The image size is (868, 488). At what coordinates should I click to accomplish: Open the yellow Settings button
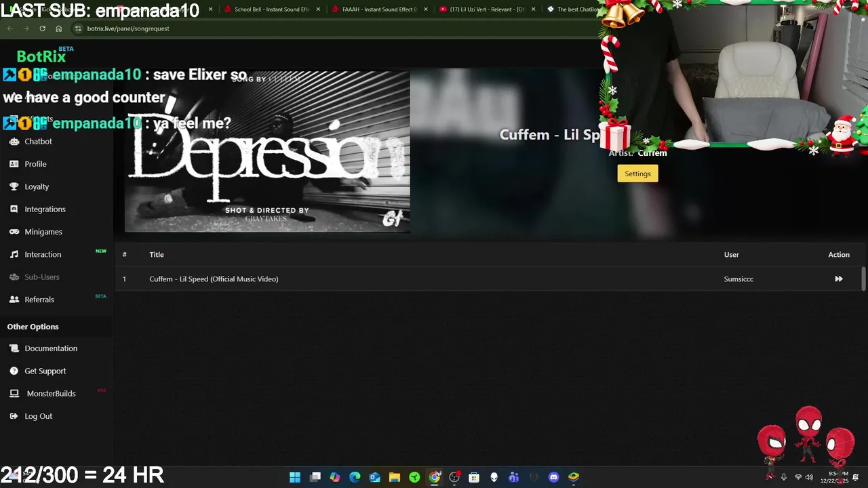point(637,174)
